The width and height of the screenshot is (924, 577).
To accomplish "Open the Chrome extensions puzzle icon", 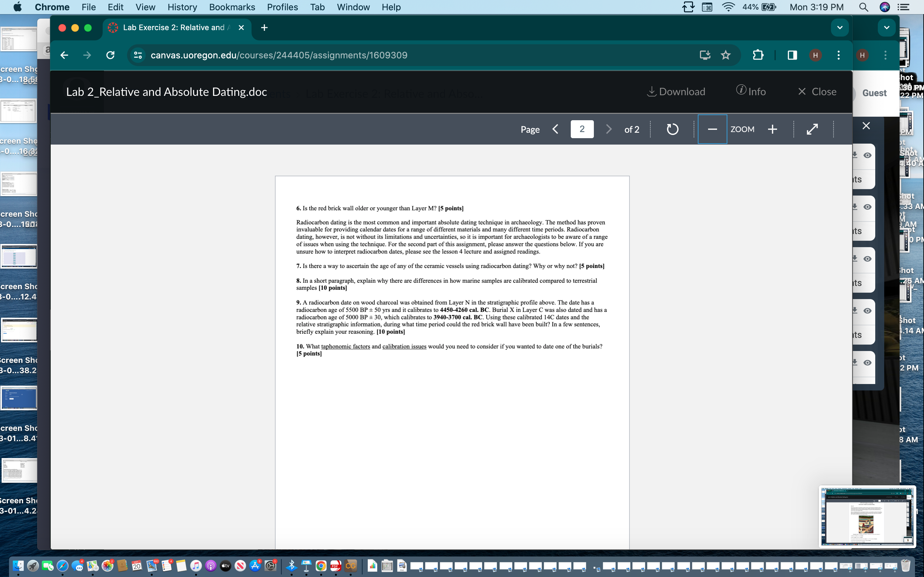I will 757,55.
